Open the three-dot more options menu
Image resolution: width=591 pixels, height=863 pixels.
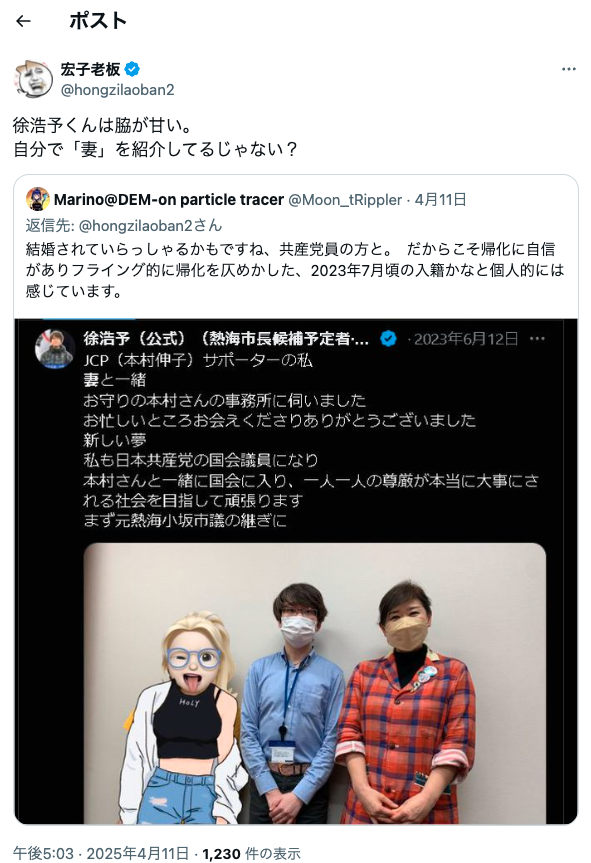pyautogui.click(x=568, y=69)
